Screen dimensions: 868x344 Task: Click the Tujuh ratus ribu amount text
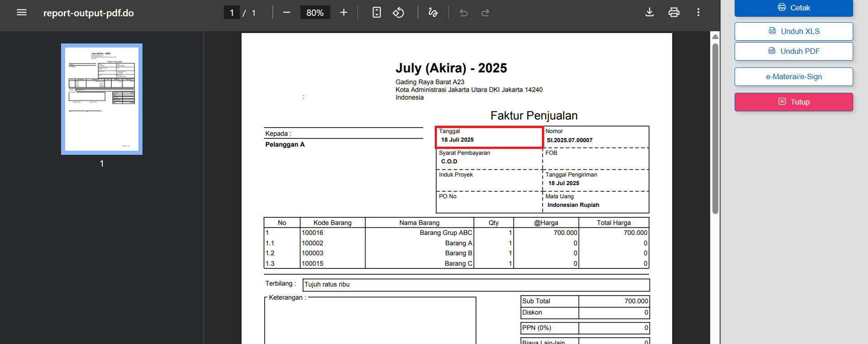(x=327, y=284)
